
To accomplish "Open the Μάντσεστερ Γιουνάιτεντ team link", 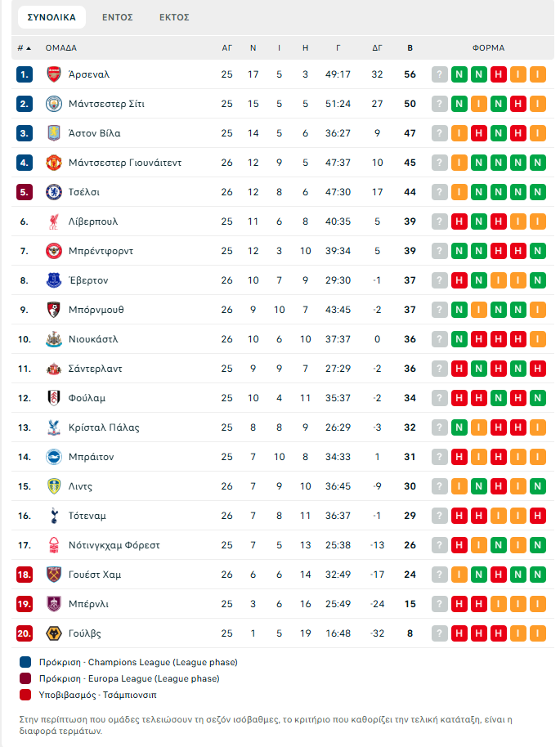I will click(125, 163).
